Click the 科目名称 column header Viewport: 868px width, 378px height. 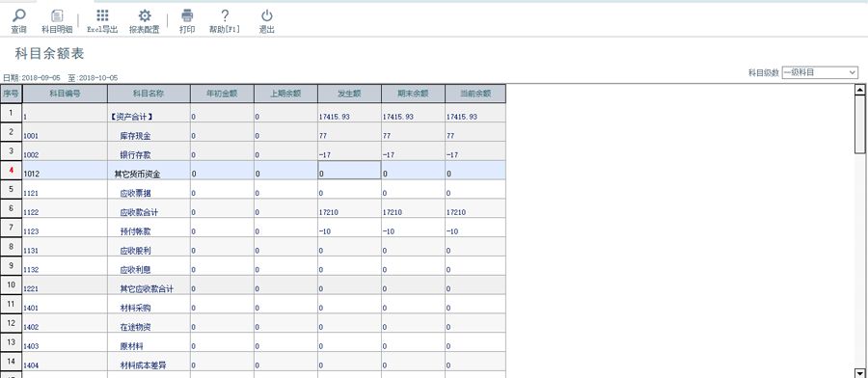[149, 94]
